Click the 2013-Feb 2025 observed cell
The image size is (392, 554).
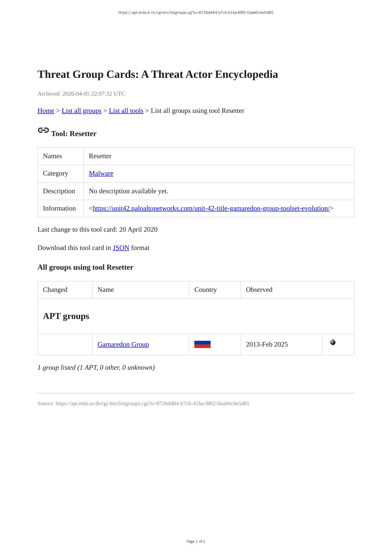pyautogui.click(x=267, y=345)
